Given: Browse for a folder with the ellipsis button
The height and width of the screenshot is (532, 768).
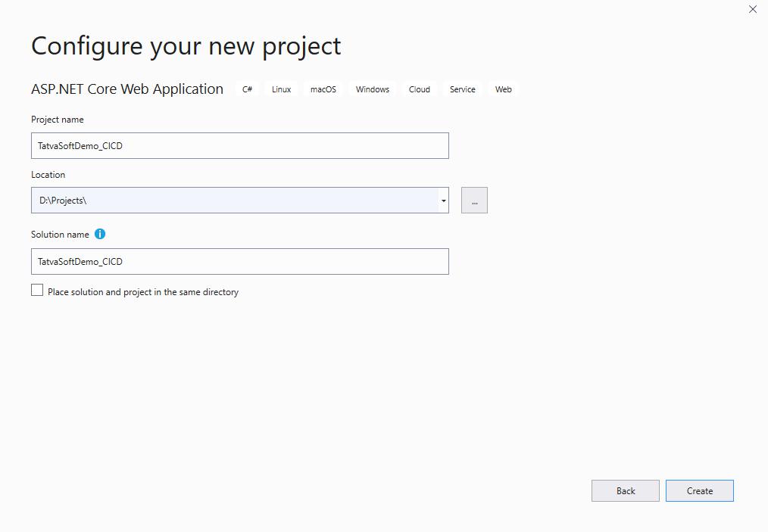Looking at the screenshot, I should pyautogui.click(x=474, y=201).
